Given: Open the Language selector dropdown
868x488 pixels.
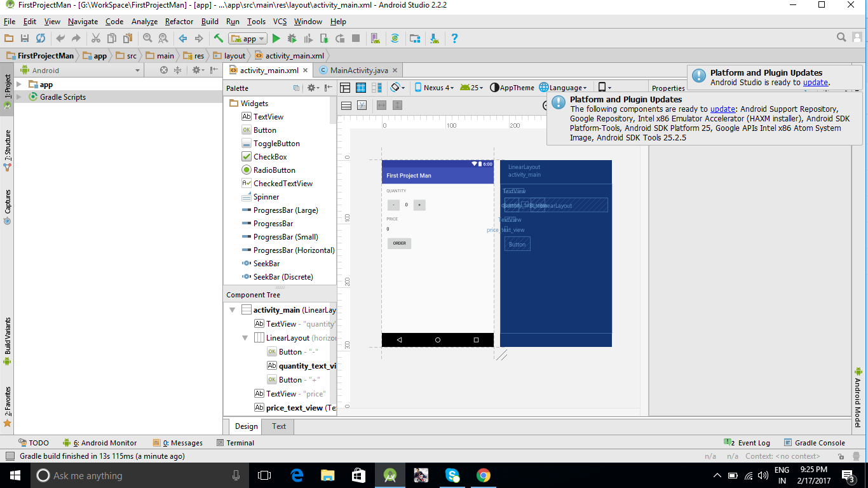Looking at the screenshot, I should [565, 87].
